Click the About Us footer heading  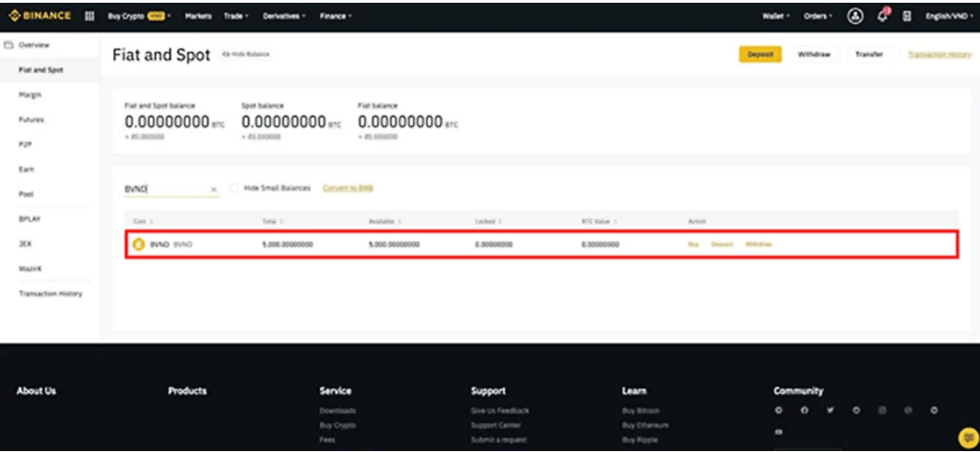(x=36, y=391)
